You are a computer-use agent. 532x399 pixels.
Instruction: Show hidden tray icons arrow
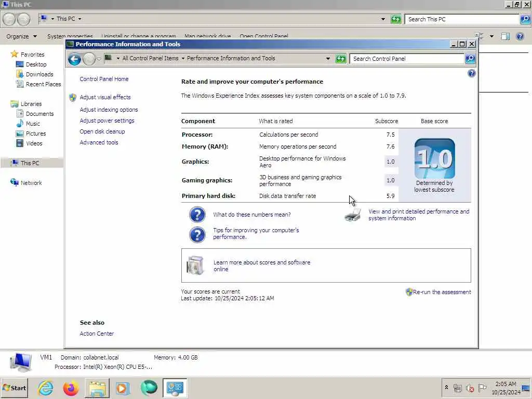tap(446, 388)
